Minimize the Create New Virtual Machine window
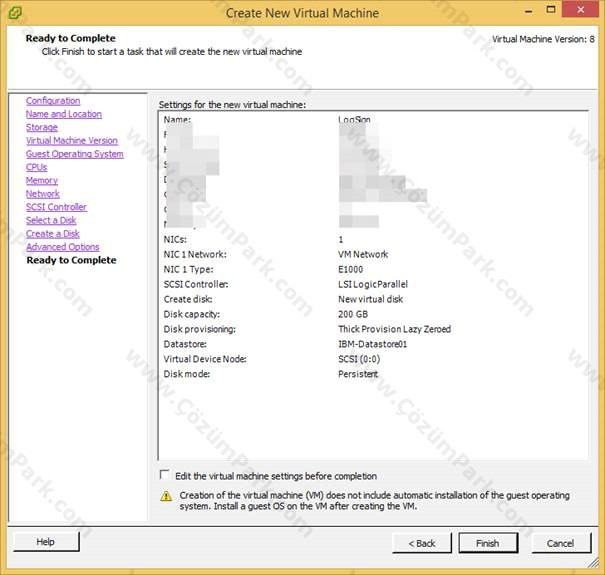The height and width of the screenshot is (575, 605). (x=529, y=11)
